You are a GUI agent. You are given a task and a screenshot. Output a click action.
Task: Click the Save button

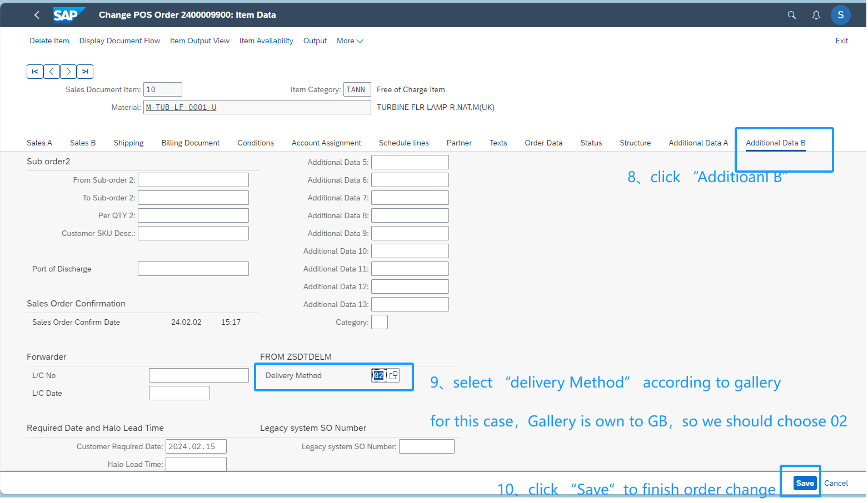pyautogui.click(x=805, y=483)
